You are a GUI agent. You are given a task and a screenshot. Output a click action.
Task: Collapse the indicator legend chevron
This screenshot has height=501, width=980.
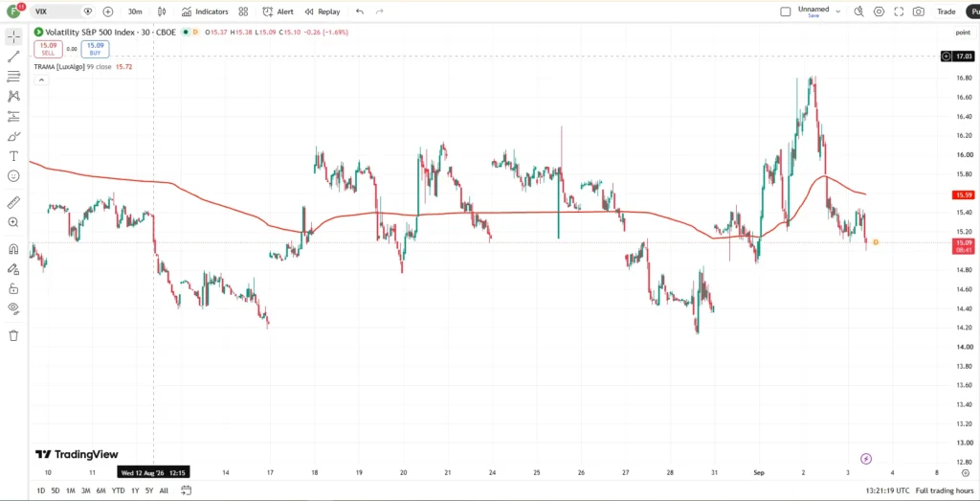(40, 80)
